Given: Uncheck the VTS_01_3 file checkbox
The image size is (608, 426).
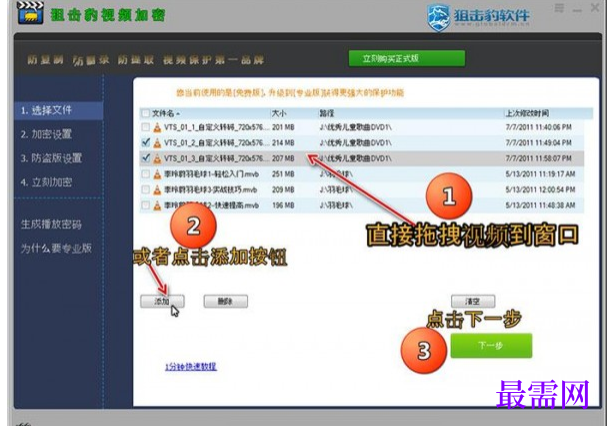Looking at the screenshot, I should click(145, 158).
